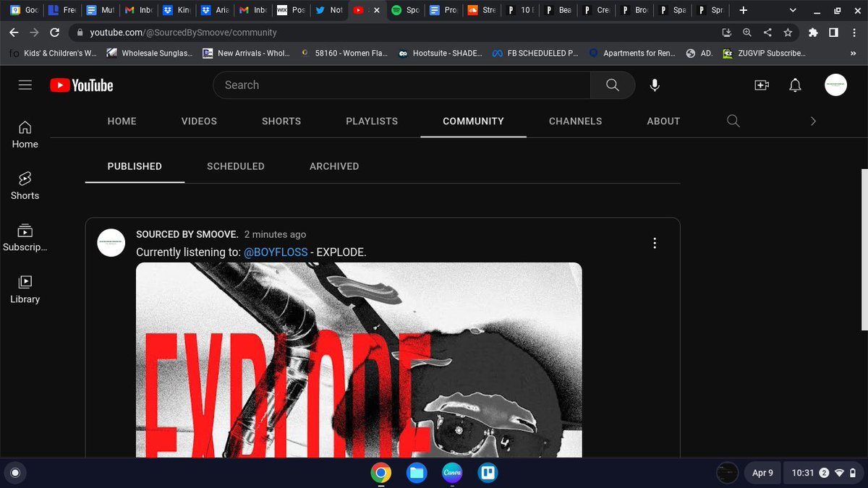Screen dimensions: 868x488
Task: Open the ZUGVIP Subscribe bookmark
Action: [764, 53]
